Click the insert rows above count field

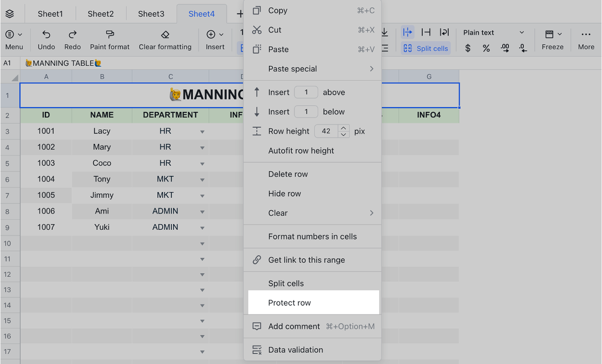pos(306,93)
